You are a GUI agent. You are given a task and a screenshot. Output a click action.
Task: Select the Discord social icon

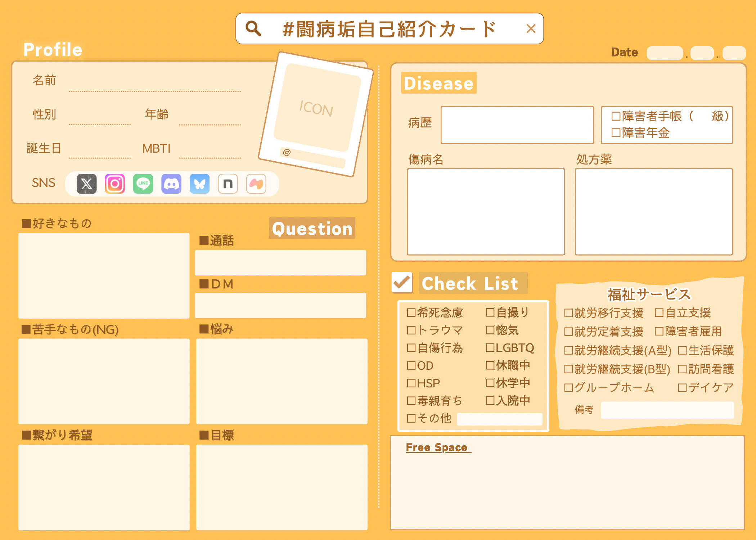coord(172,186)
